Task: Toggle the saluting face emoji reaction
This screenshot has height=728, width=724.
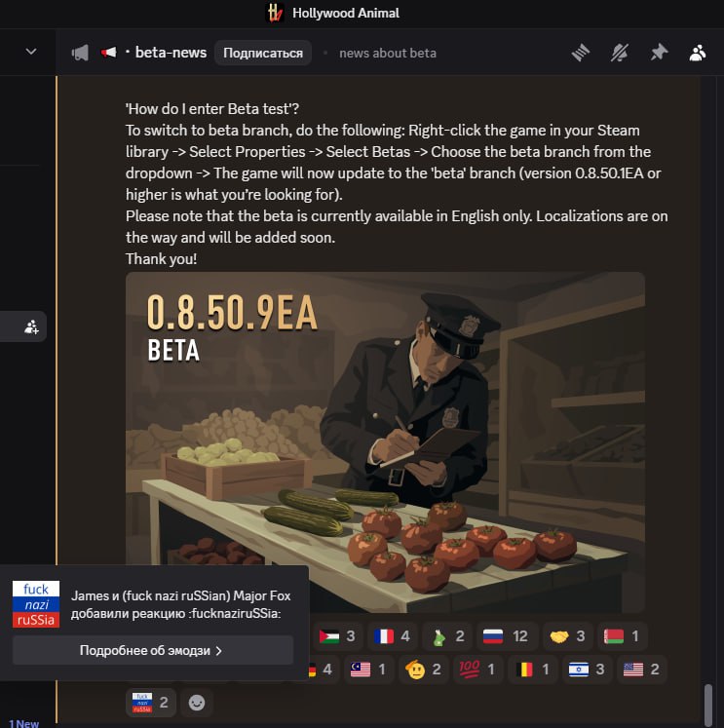Action: [423, 670]
